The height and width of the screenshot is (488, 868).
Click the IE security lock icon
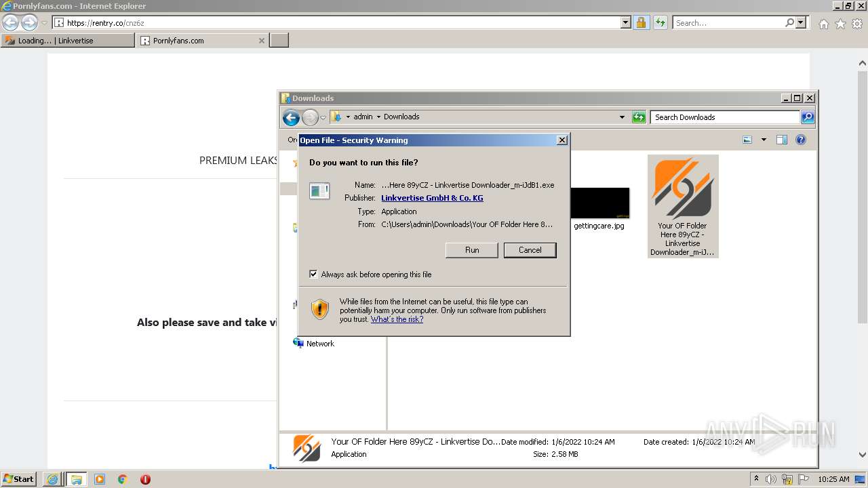(x=641, y=22)
